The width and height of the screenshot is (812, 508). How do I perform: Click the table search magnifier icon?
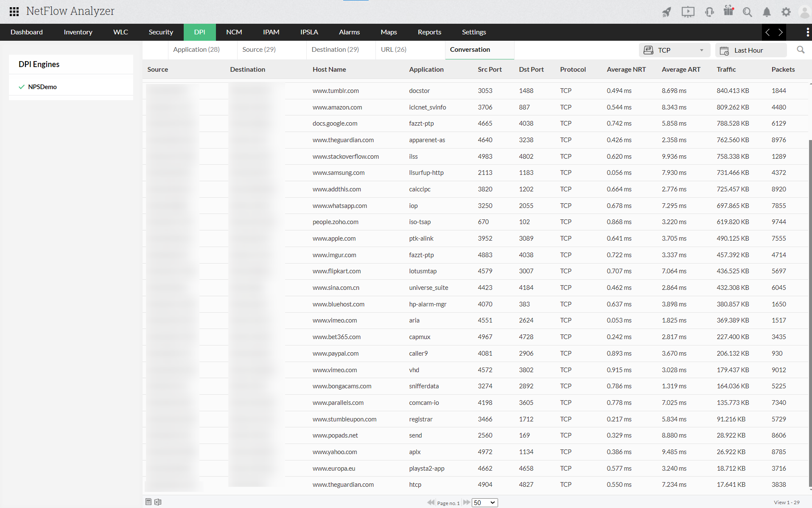801,50
